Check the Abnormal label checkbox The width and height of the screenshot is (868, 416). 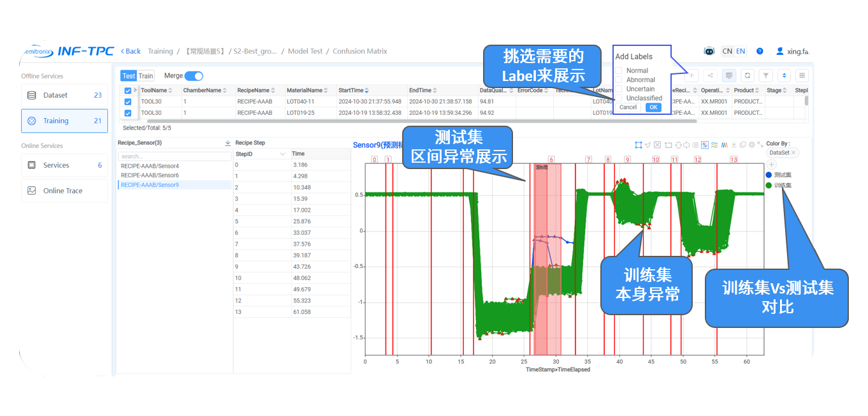tap(618, 80)
